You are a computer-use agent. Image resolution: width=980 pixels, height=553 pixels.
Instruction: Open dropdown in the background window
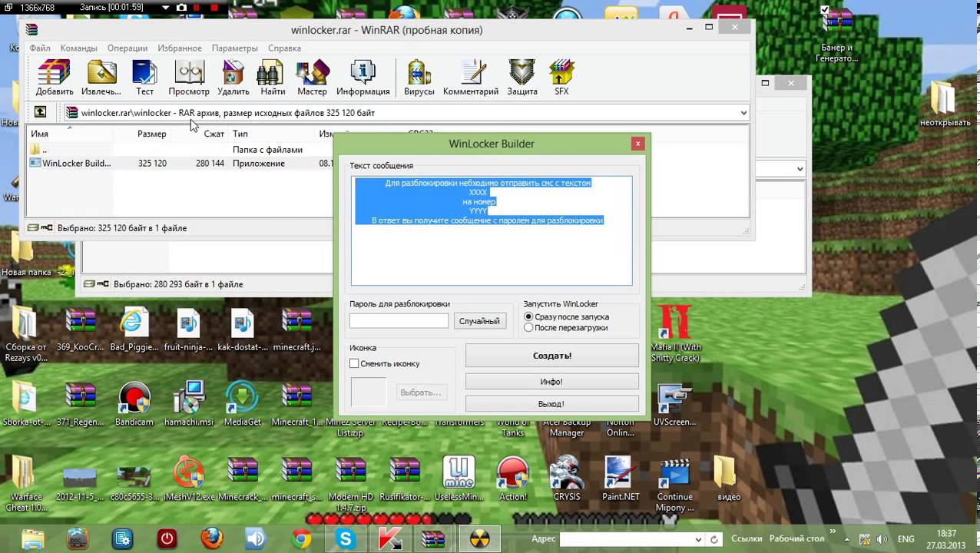click(800, 169)
